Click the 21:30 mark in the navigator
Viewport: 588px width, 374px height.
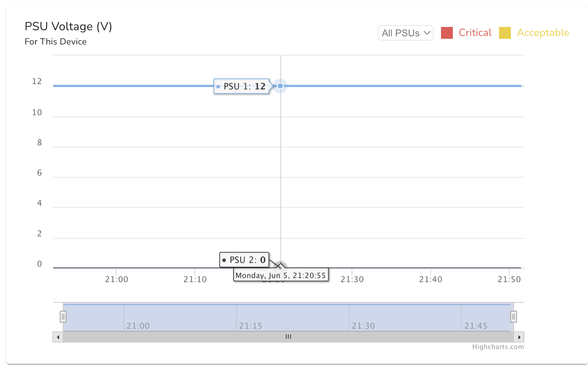click(363, 326)
